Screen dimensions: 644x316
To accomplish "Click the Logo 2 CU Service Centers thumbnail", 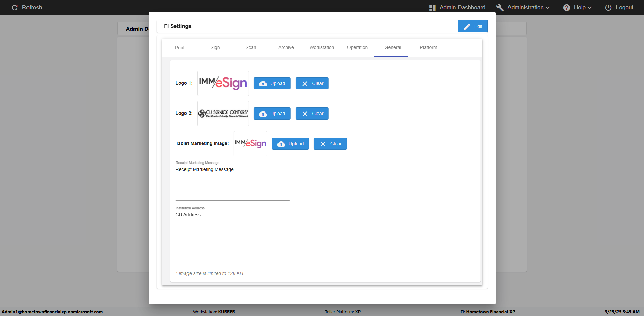I will pos(223,114).
